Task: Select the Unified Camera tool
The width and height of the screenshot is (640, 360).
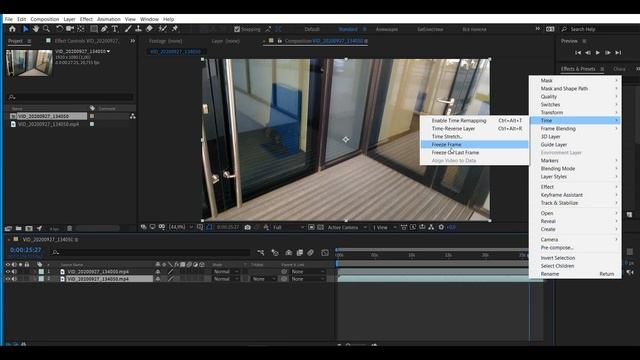Action: 70,29
